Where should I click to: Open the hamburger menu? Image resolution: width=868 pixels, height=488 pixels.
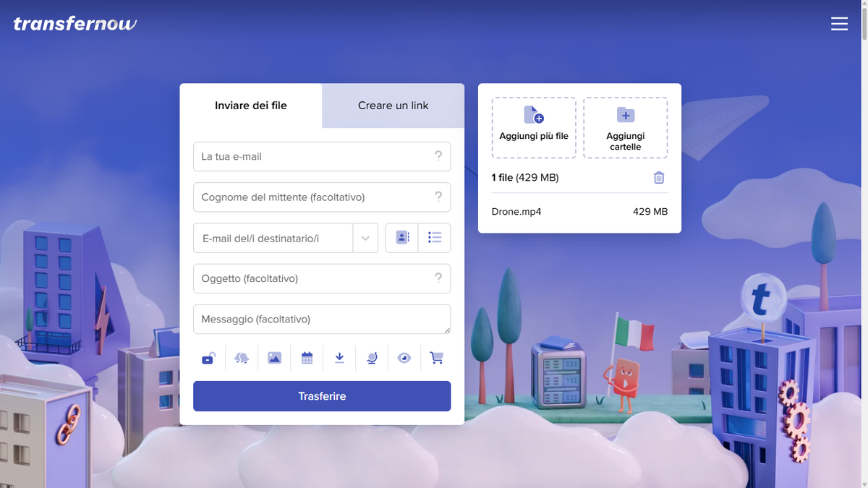(839, 24)
